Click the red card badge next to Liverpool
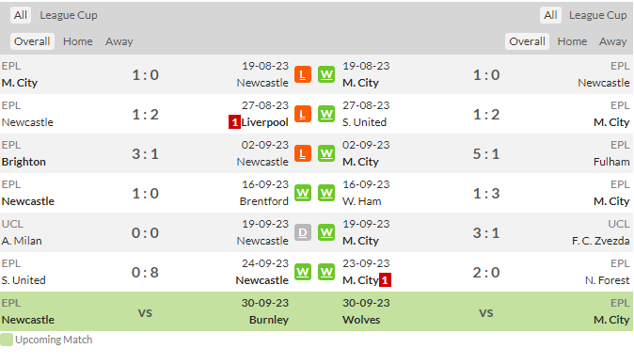The width and height of the screenshot is (634, 364). (234, 122)
